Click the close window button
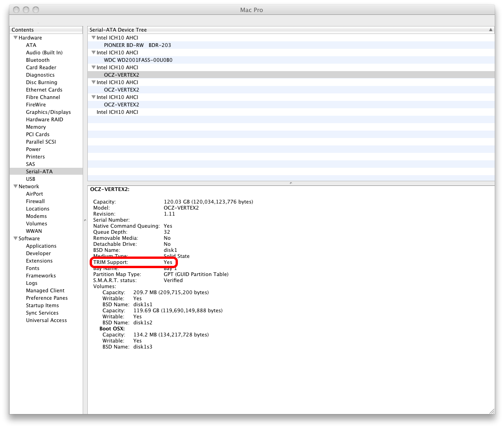The height and width of the screenshot is (428, 504). pyautogui.click(x=16, y=10)
